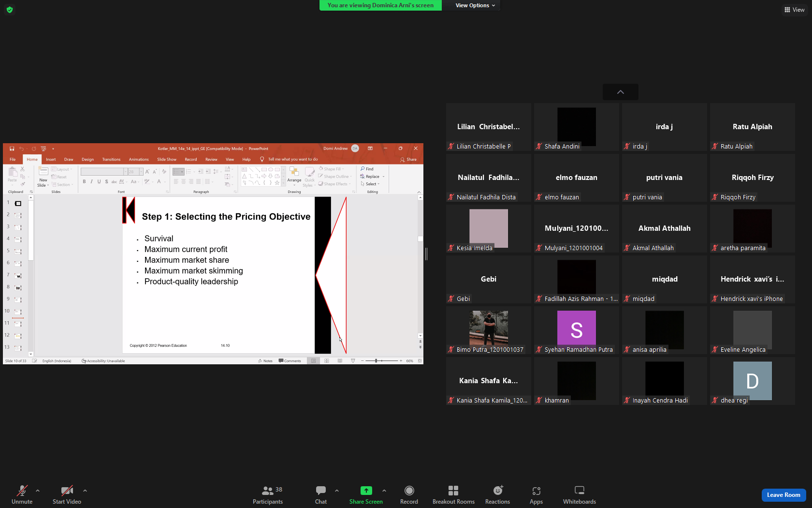This screenshot has width=812, height=508.
Task: Show the Participants list
Action: (268, 491)
